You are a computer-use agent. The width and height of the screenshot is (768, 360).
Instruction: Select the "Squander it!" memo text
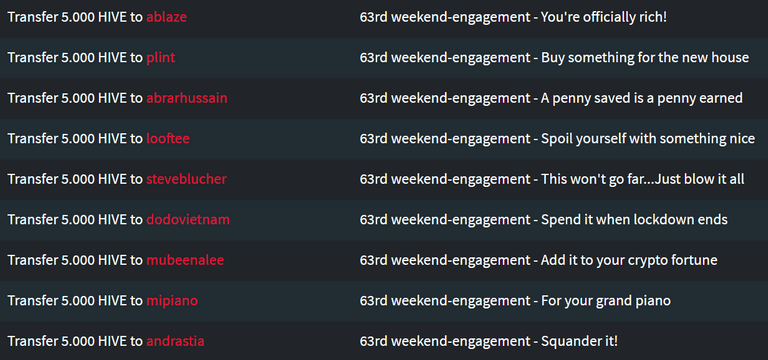[x=489, y=341]
